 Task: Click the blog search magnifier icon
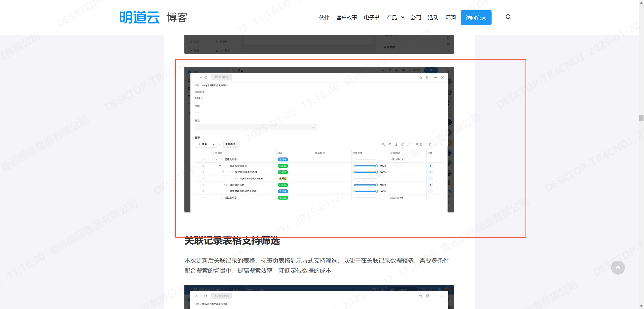(x=508, y=17)
